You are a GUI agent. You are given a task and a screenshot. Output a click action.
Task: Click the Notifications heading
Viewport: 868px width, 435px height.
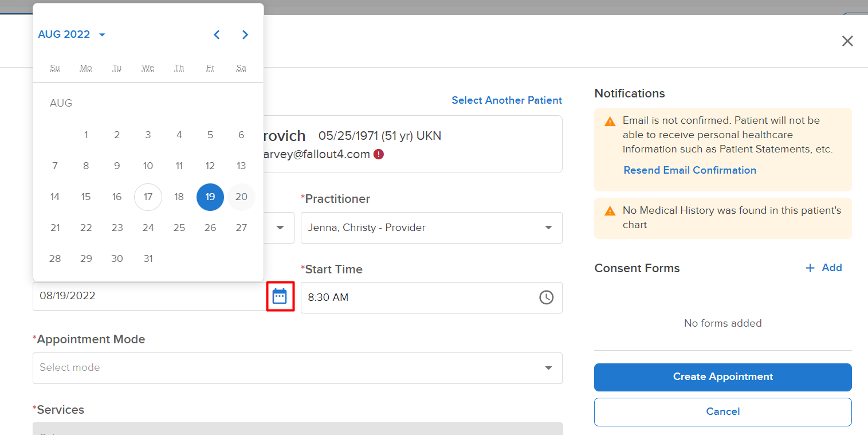click(x=630, y=93)
